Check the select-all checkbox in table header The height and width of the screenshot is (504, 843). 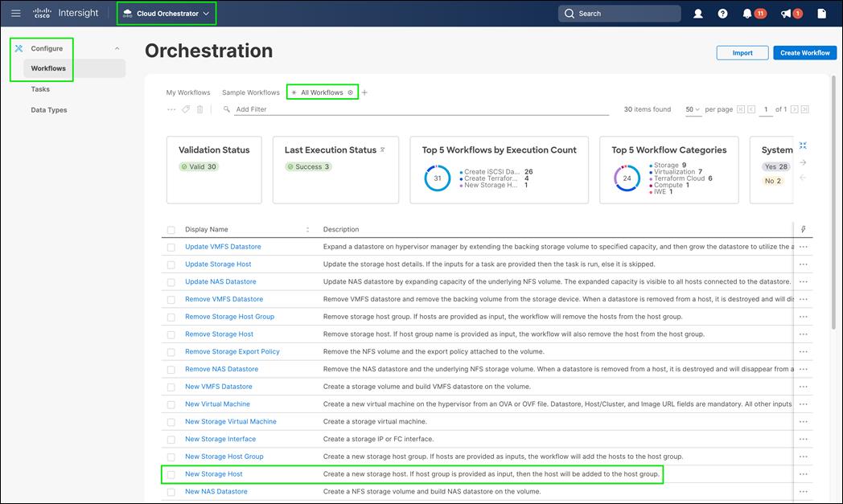click(x=171, y=228)
